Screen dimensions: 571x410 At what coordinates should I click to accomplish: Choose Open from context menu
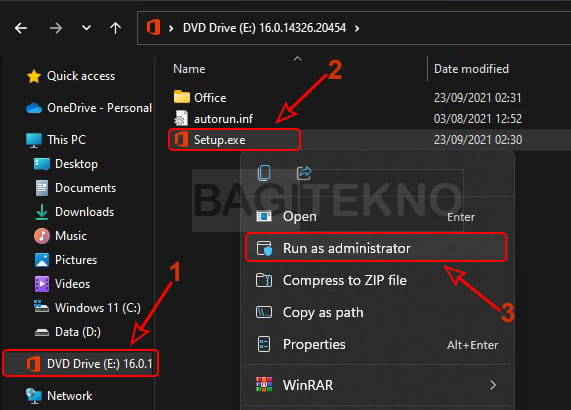point(377,217)
